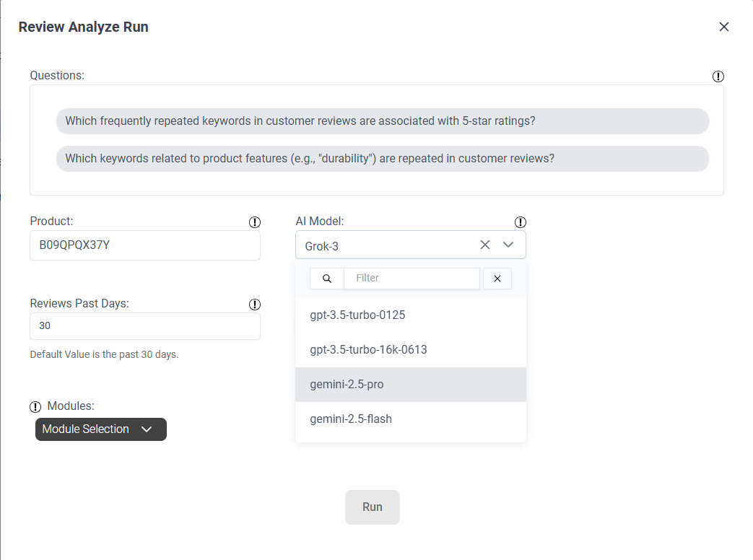Collapse the AI Model dropdown chevron
Viewport: 753px width, 560px height.
click(508, 245)
